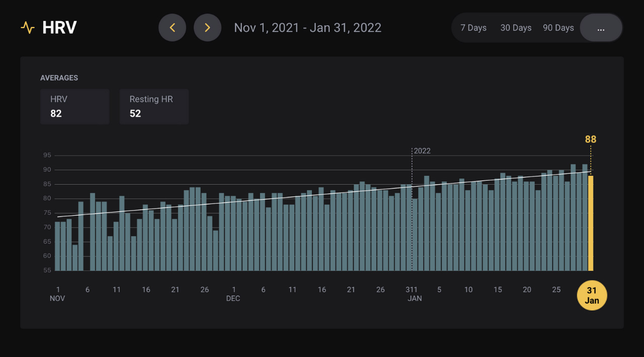This screenshot has width=644, height=357.
Task: Toggle the 90 Days range
Action: pos(558,28)
